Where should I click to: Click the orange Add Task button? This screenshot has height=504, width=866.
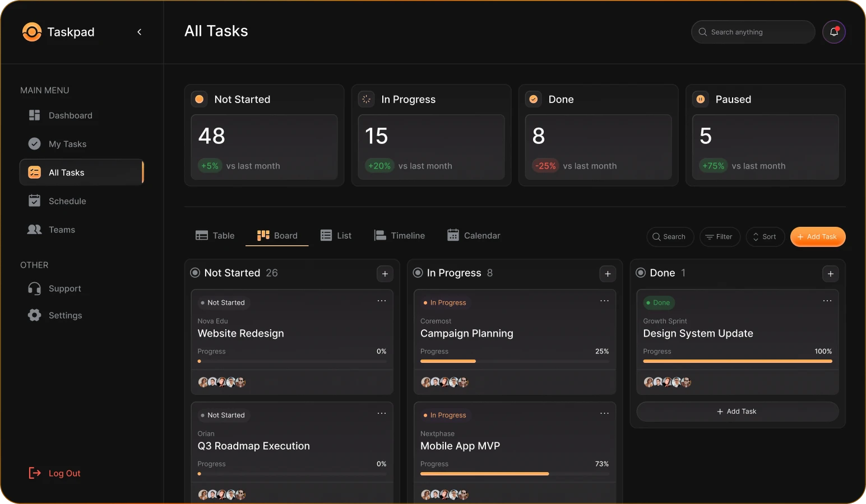point(817,237)
